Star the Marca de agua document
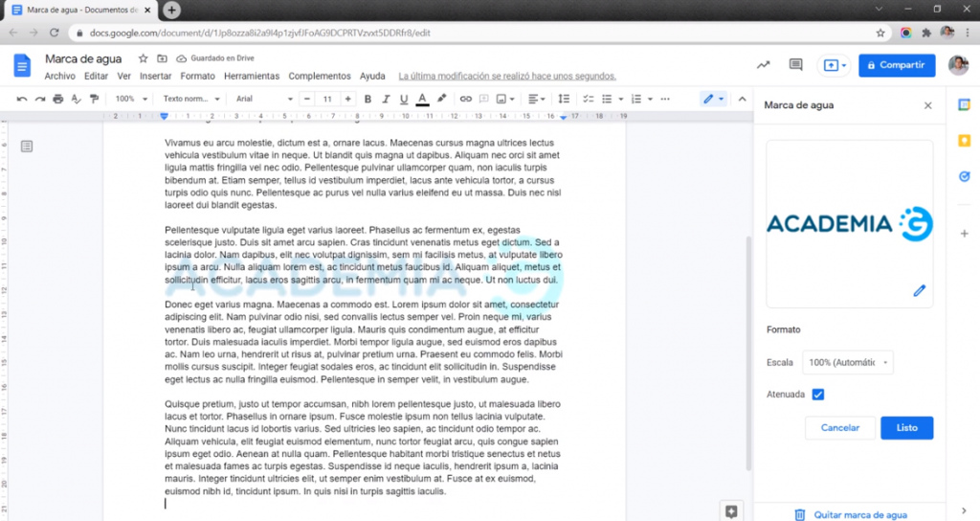The width and height of the screenshot is (980, 521). click(x=144, y=58)
